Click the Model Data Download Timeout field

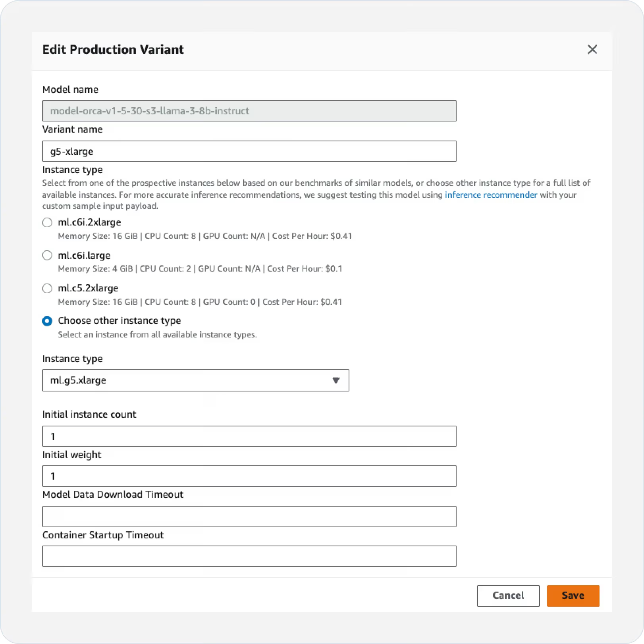pyautogui.click(x=249, y=517)
